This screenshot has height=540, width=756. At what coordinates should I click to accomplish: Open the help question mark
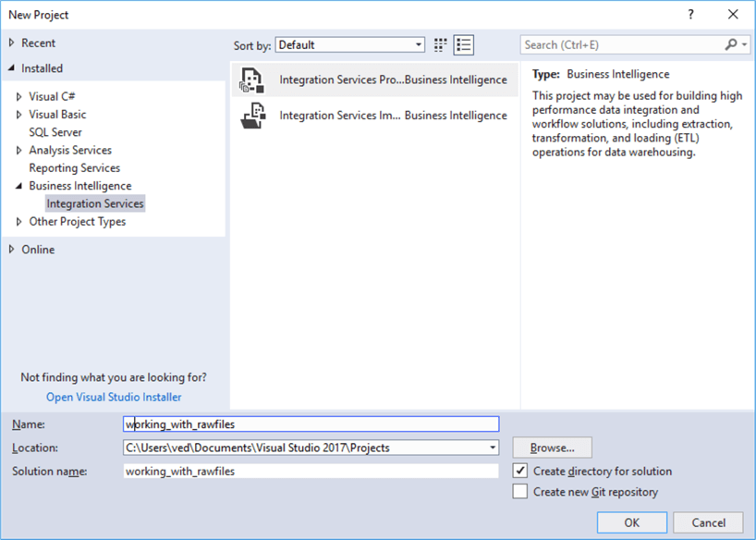pyautogui.click(x=691, y=15)
